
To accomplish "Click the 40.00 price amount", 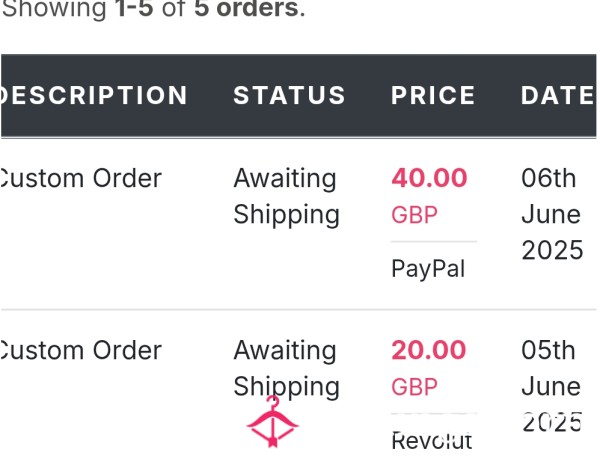I will pos(429,178).
